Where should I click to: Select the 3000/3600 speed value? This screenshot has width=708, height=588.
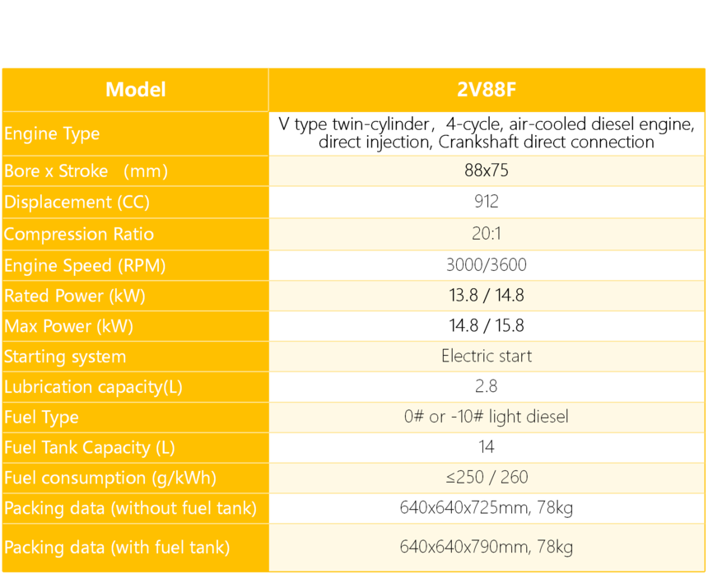click(x=486, y=265)
